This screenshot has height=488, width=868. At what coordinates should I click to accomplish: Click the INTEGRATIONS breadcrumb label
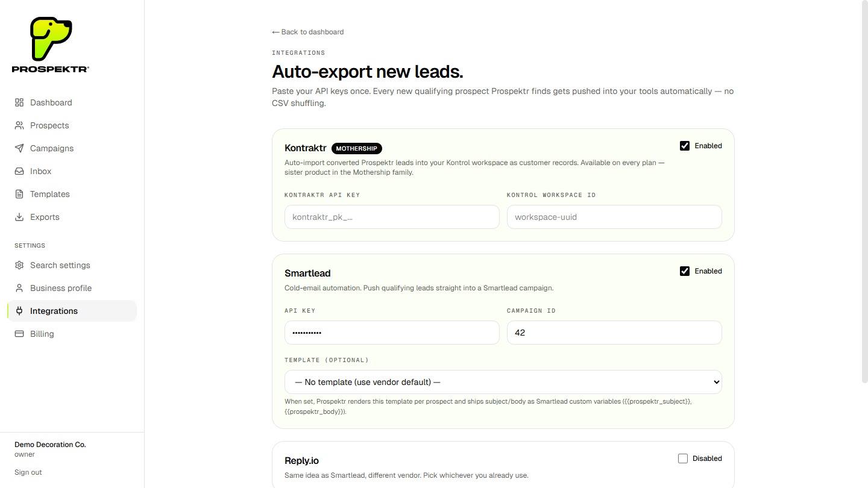(298, 53)
